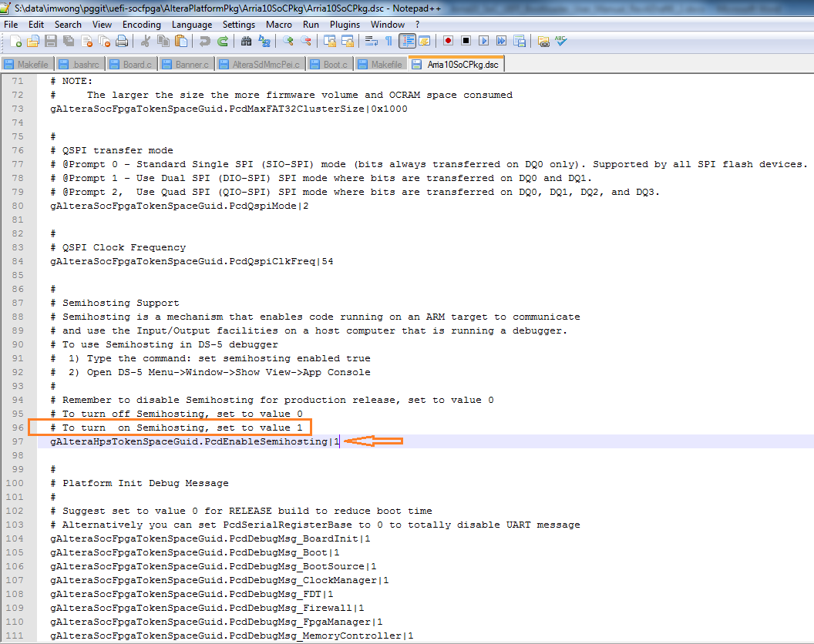Click the PcdDebugMsg_BoardInit|1 line
814x644 pixels.
click(x=210, y=538)
